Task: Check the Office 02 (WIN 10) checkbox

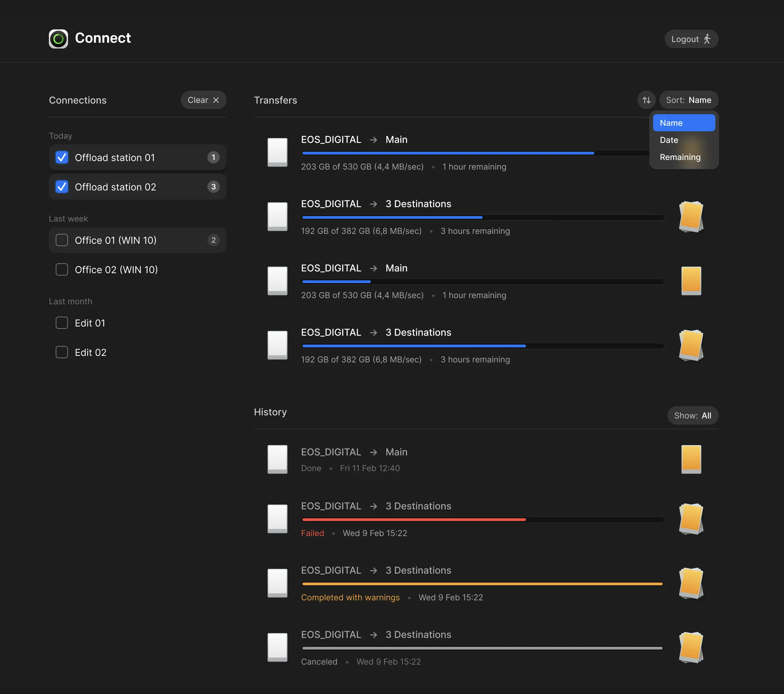Action: pos(62,269)
